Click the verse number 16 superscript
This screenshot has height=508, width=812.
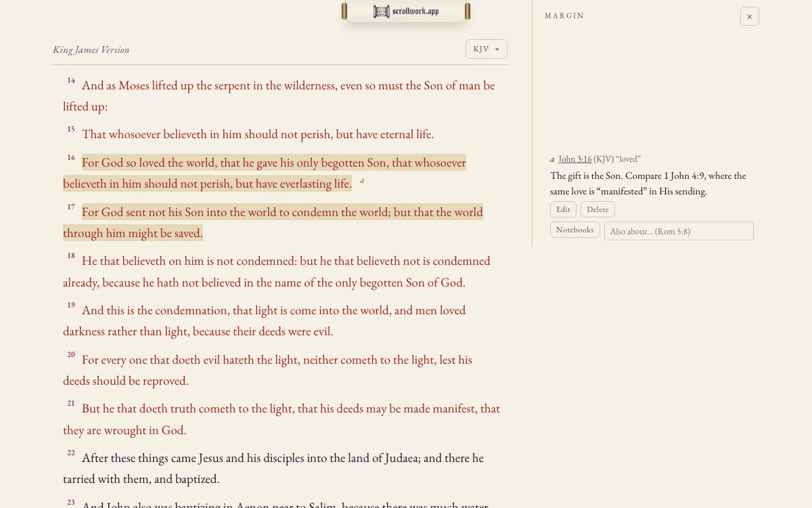tap(71, 157)
